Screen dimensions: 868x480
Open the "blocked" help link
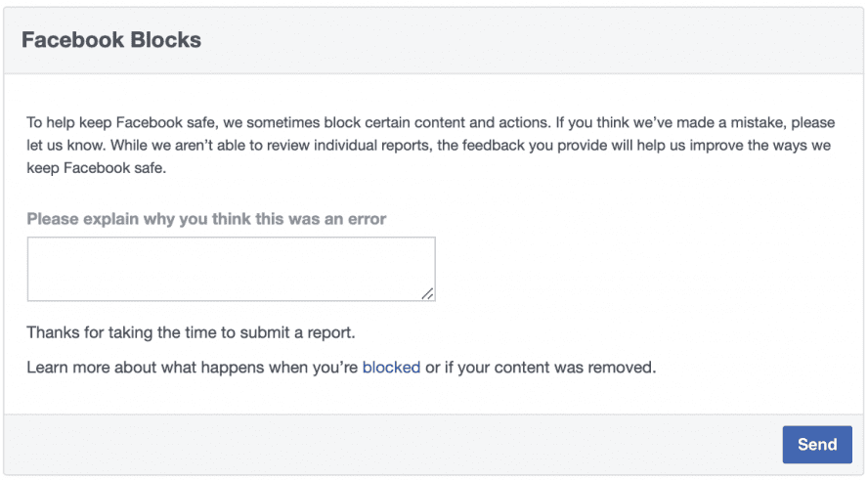pyautogui.click(x=391, y=368)
